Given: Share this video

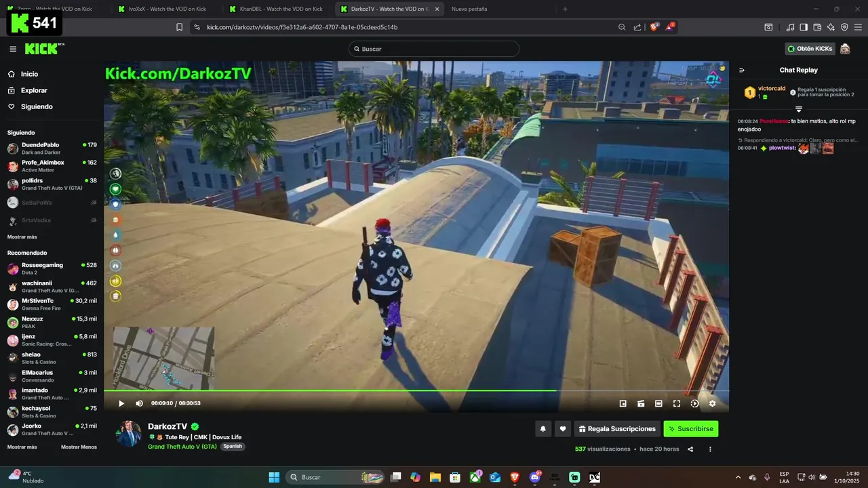Looking at the screenshot, I should (690, 449).
